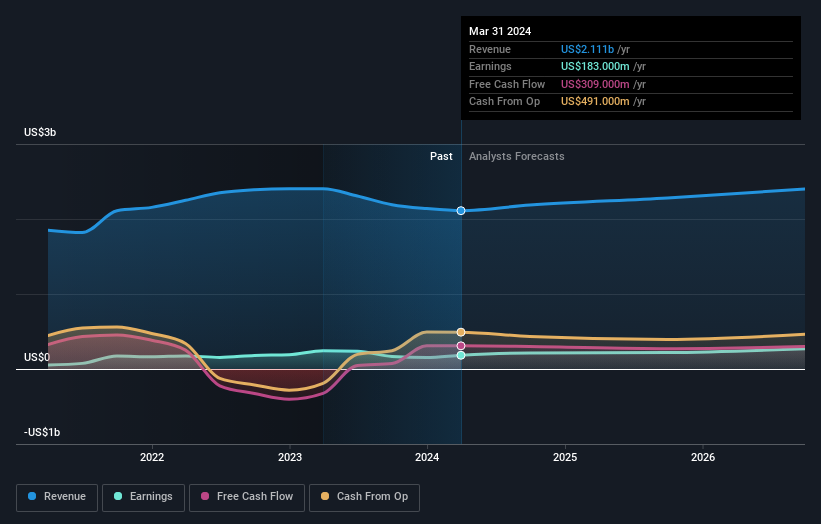This screenshot has height=524, width=821.
Task: Toggle the Revenue legend button
Action: (57, 497)
